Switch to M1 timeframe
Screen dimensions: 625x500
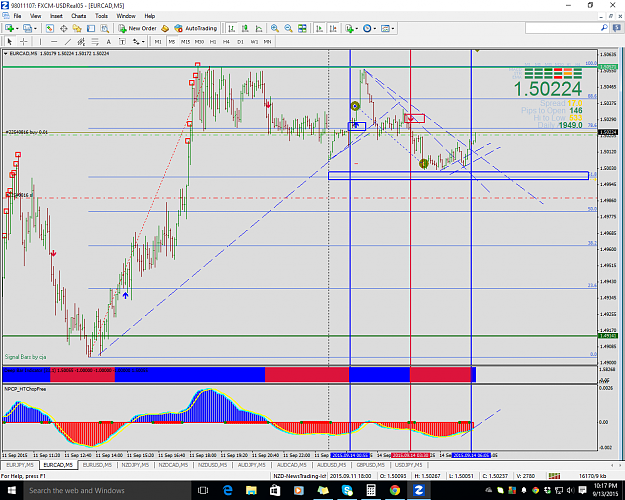point(158,41)
